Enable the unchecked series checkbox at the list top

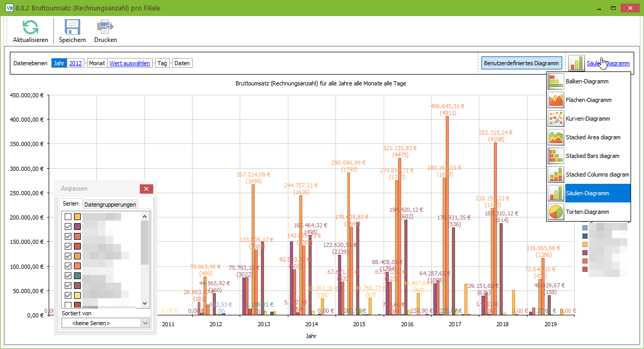click(x=68, y=216)
